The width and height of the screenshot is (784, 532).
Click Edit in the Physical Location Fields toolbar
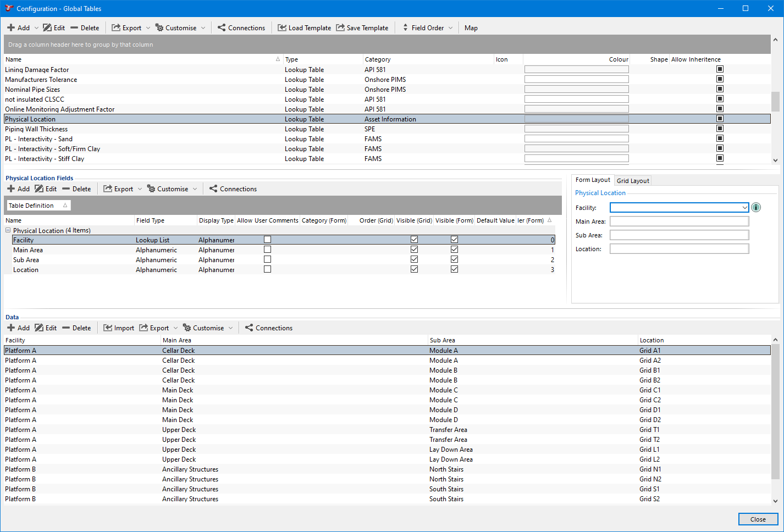click(x=46, y=189)
